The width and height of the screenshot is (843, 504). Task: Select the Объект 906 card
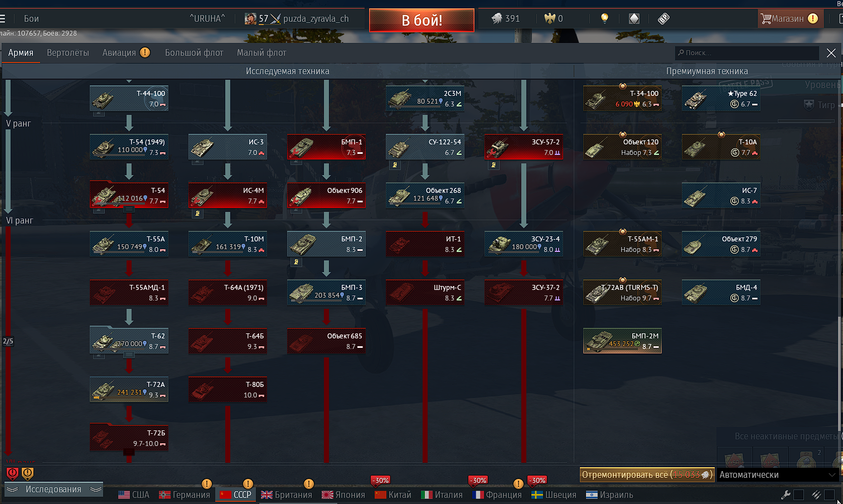[326, 195]
